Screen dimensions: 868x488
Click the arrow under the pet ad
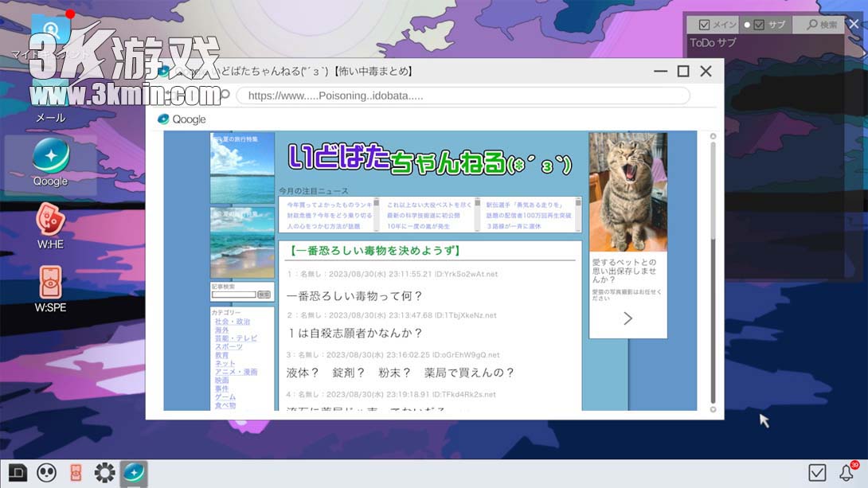coord(628,318)
